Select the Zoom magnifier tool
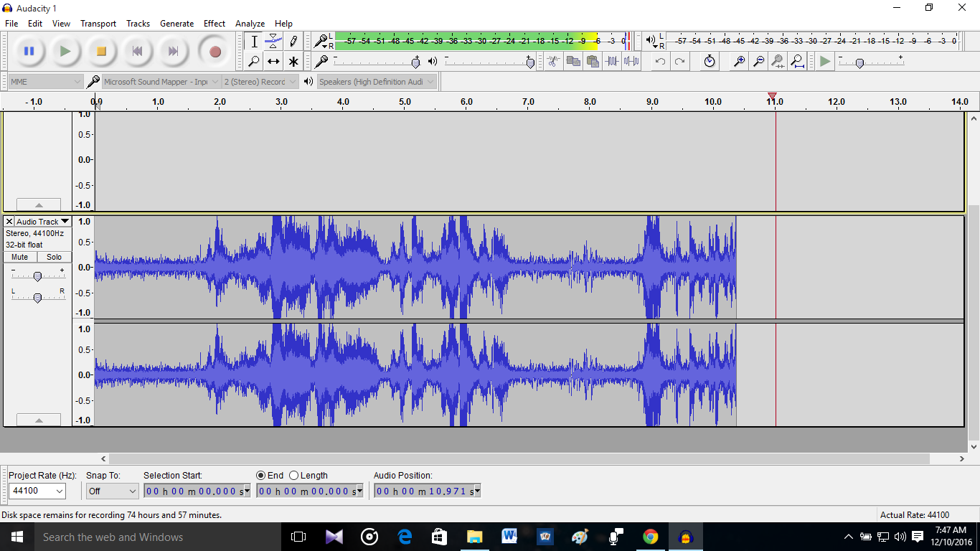The width and height of the screenshot is (980, 551). tap(254, 61)
